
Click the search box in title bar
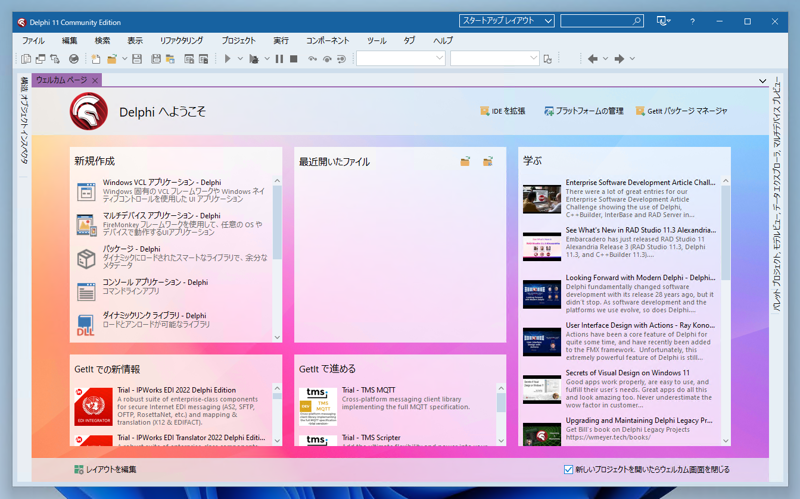click(x=602, y=21)
